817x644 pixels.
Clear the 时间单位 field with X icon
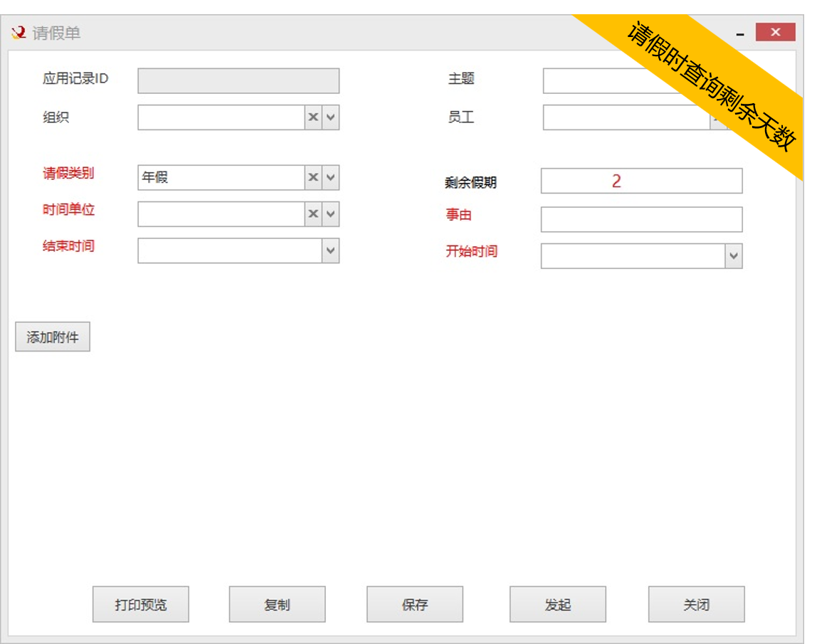(313, 214)
